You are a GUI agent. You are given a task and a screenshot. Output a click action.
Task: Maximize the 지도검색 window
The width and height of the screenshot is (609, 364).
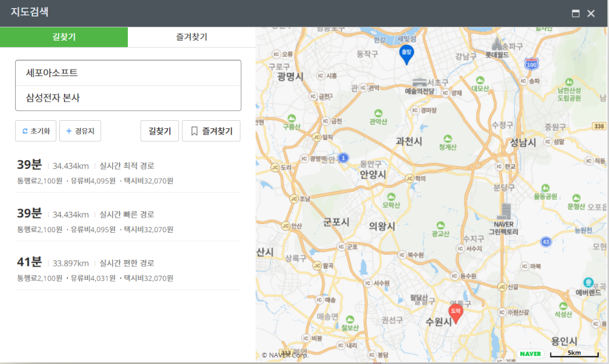576,13
